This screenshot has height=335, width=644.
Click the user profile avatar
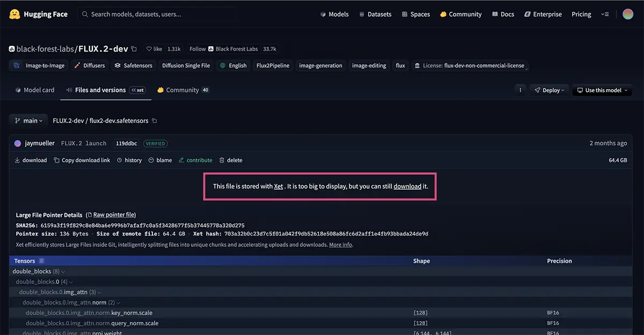[627, 14]
